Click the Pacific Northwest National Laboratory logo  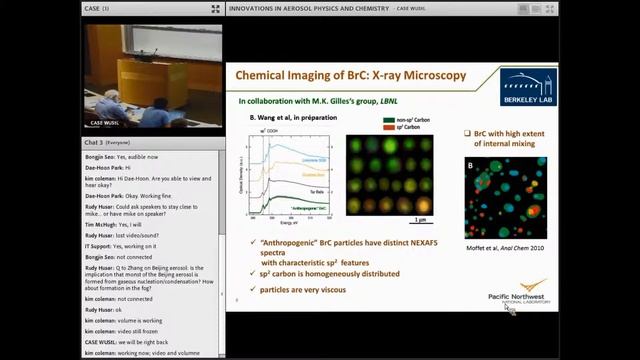pos(519,292)
